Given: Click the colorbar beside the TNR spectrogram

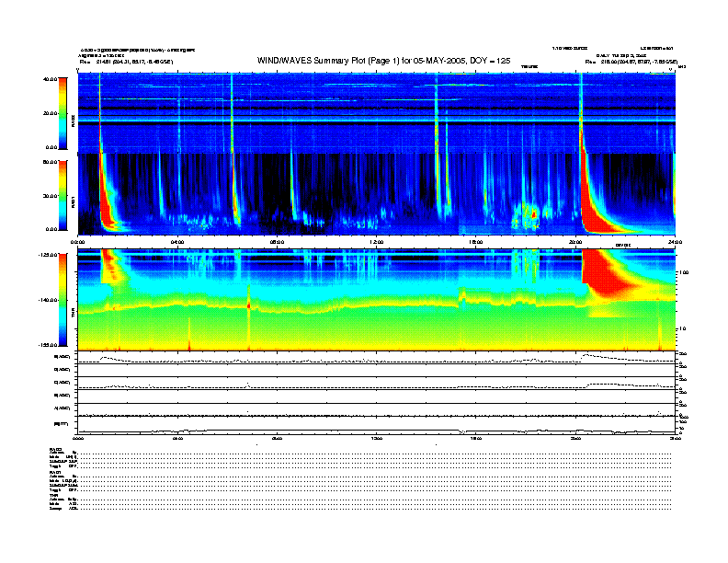Looking at the screenshot, I should pyautogui.click(x=63, y=300).
